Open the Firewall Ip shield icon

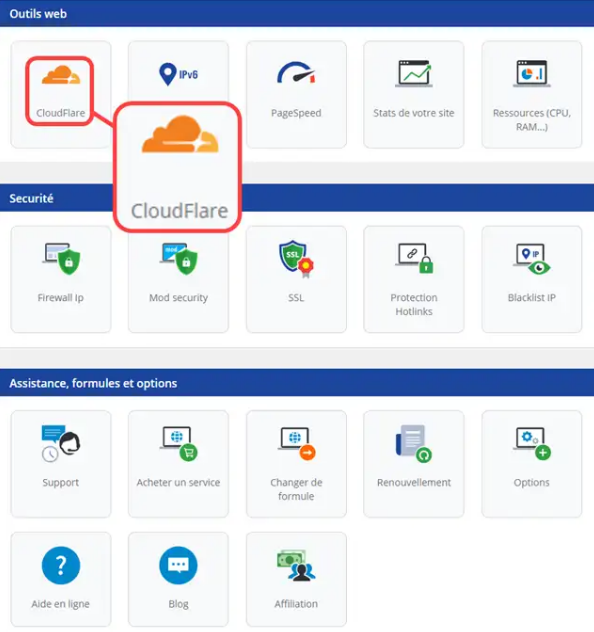tap(61, 259)
